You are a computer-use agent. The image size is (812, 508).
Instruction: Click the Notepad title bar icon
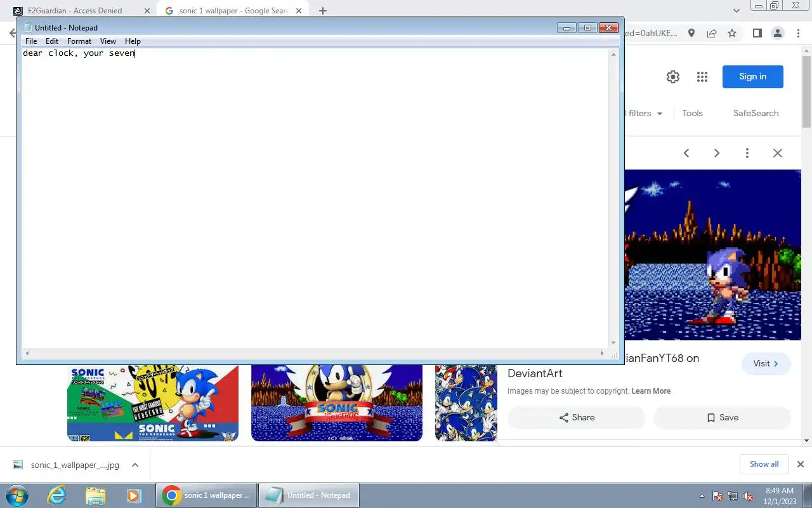[x=28, y=27]
